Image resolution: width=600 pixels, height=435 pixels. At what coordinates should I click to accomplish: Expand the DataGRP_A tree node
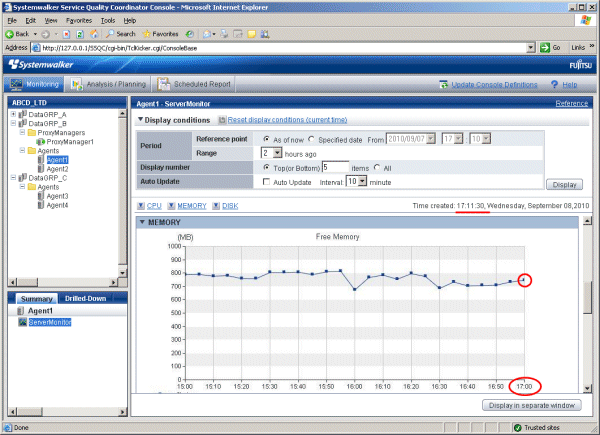13,114
